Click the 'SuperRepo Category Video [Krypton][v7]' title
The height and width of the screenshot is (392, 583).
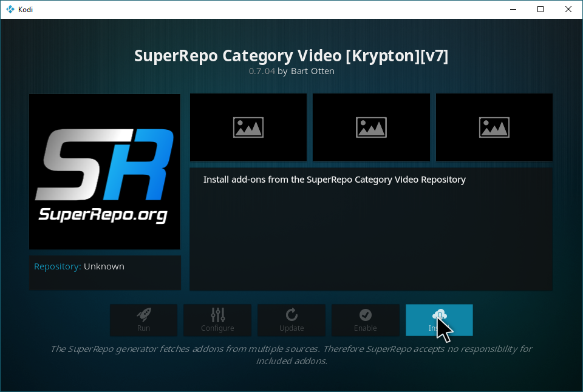(291, 56)
